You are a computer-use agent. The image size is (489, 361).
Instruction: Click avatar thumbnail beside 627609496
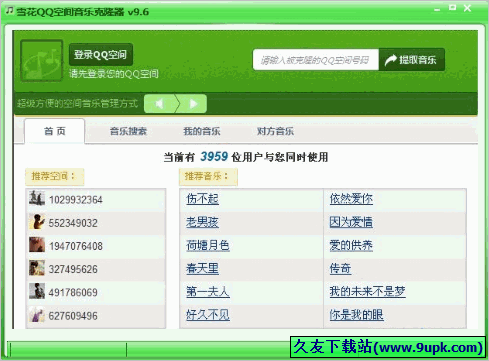37,314
